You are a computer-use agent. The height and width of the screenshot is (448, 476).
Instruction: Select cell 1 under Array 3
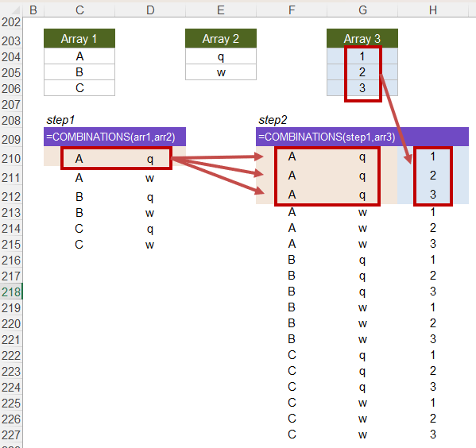coord(362,56)
